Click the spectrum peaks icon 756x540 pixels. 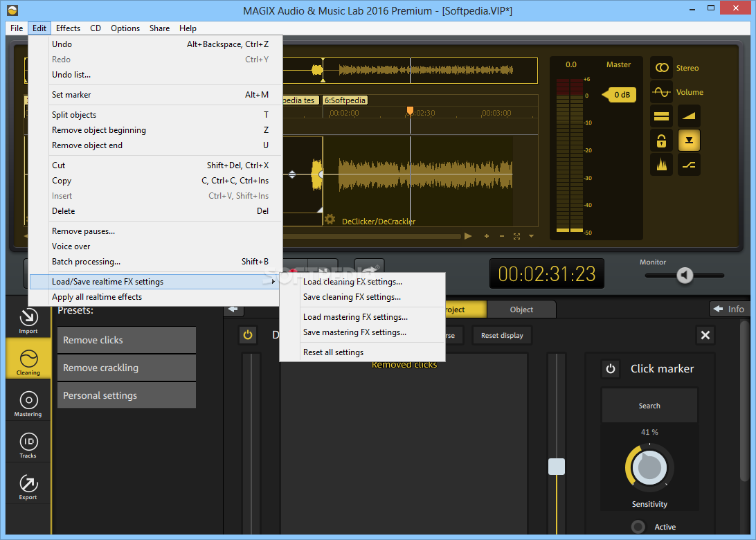[x=662, y=165]
